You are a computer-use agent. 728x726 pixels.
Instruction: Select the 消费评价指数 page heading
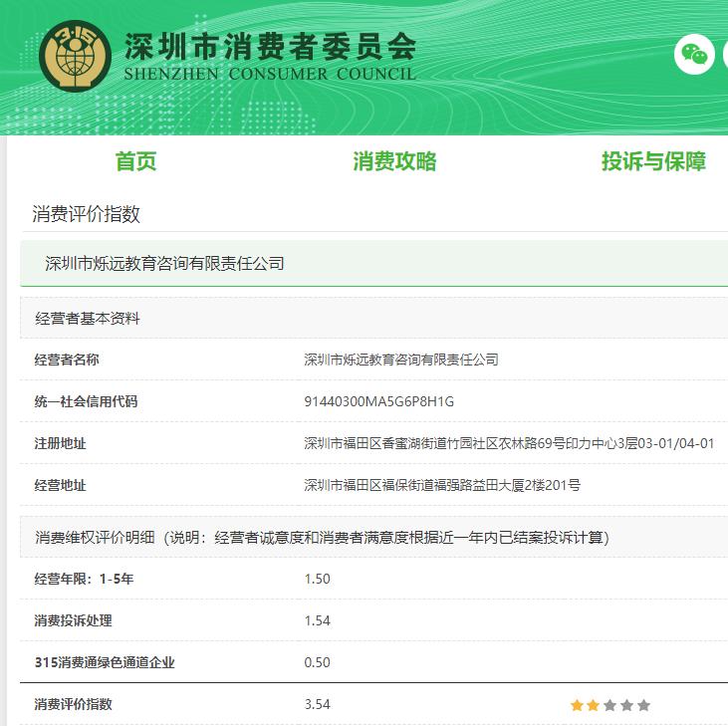pos(86,213)
